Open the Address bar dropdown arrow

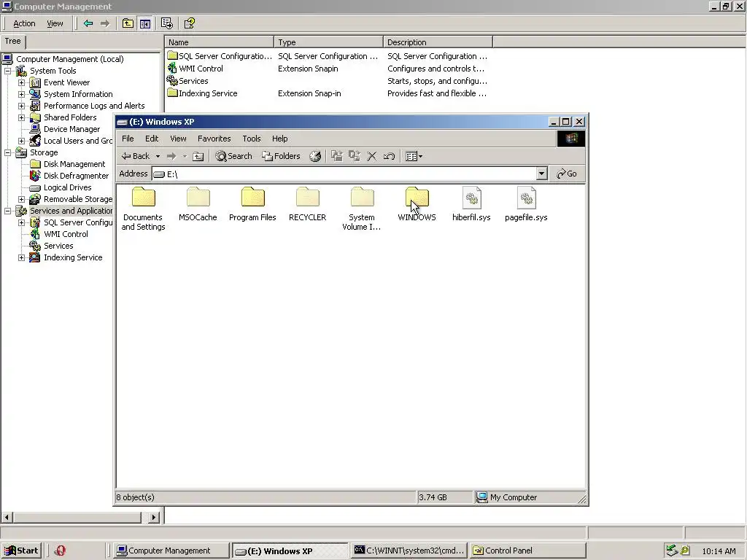tap(542, 174)
